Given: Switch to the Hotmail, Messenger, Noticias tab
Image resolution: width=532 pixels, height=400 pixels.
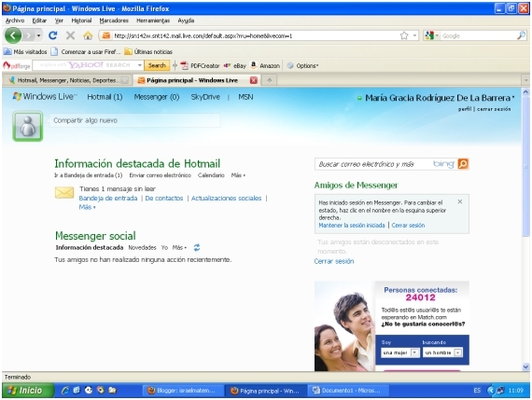Looking at the screenshot, I should point(68,80).
